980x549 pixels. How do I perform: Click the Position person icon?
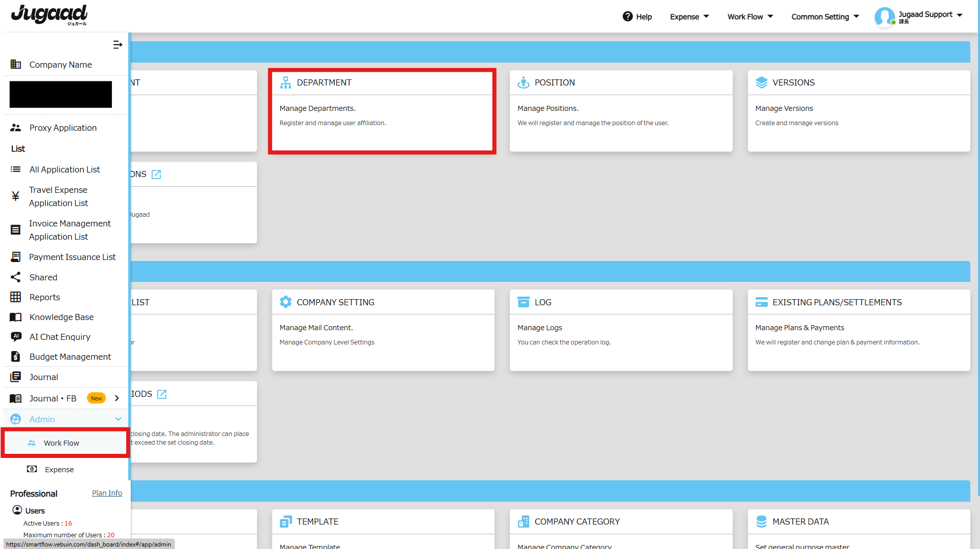tap(523, 82)
